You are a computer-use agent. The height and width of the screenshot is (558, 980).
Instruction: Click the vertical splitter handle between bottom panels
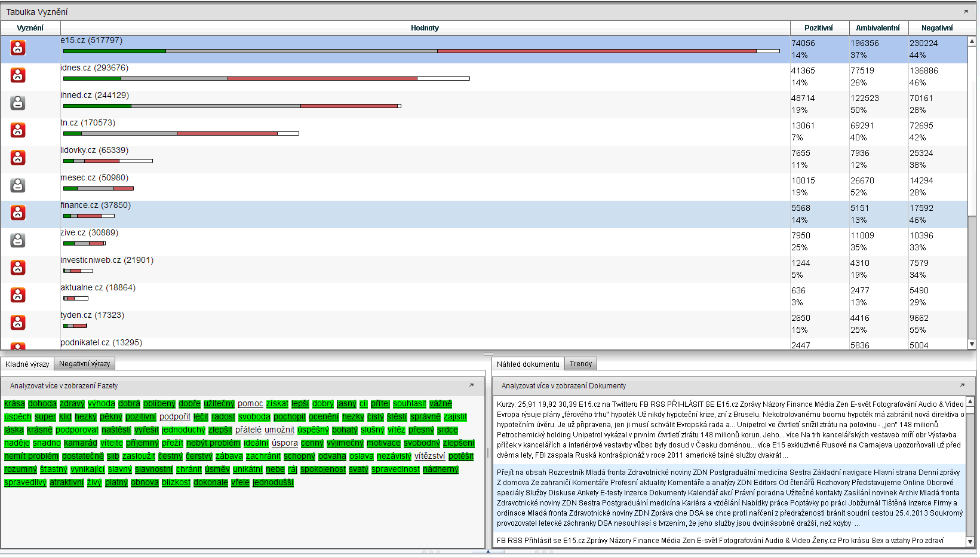point(489,452)
